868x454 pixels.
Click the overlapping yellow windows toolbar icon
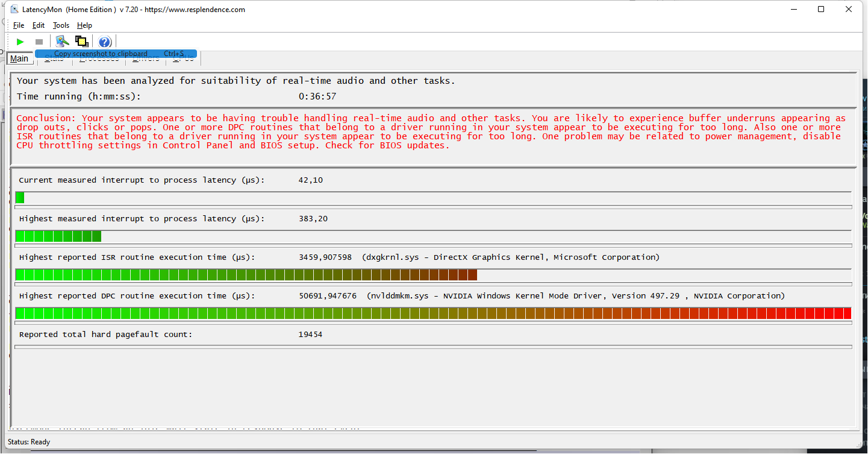pyautogui.click(x=82, y=42)
